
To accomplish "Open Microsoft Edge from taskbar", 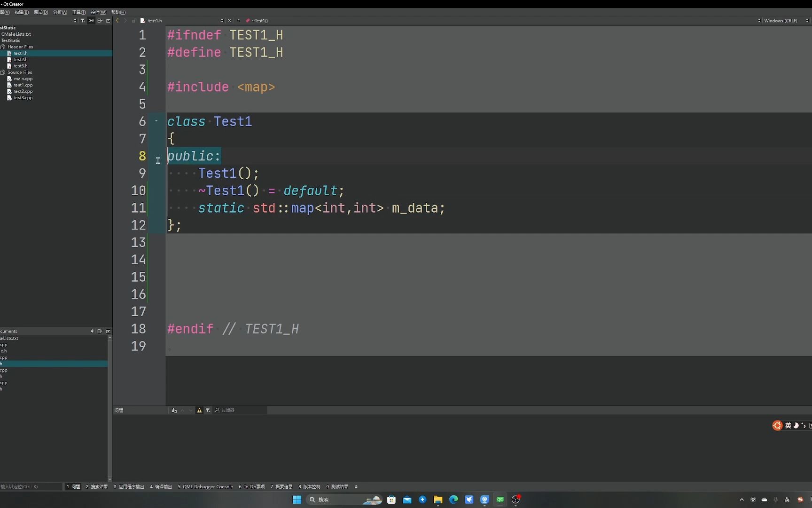I will [453, 500].
